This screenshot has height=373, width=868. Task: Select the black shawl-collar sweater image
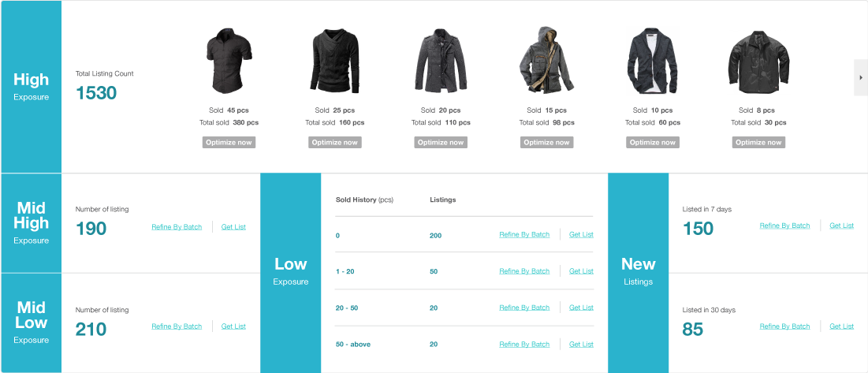(x=334, y=61)
